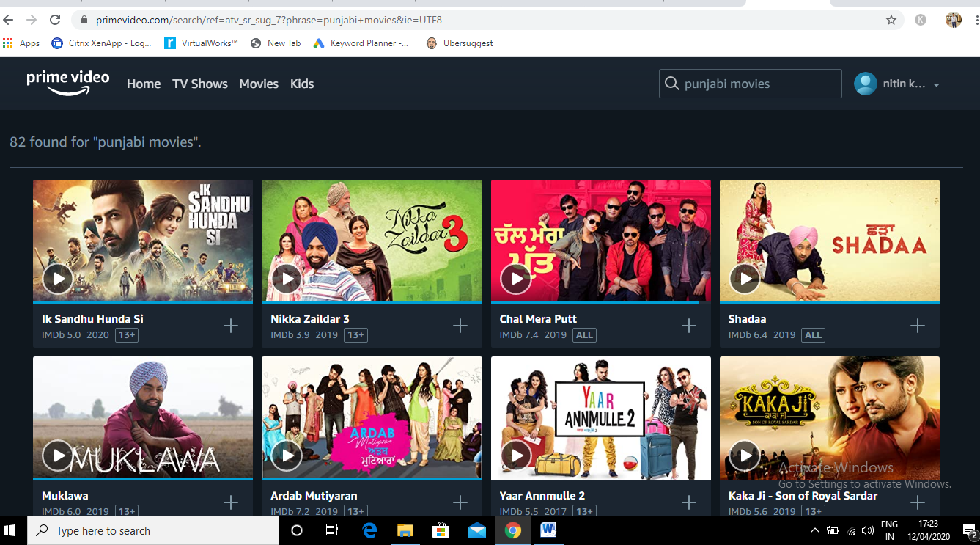Add Ardab Mutiyaran to watchlist
This screenshot has width=980, height=545.
460,502
